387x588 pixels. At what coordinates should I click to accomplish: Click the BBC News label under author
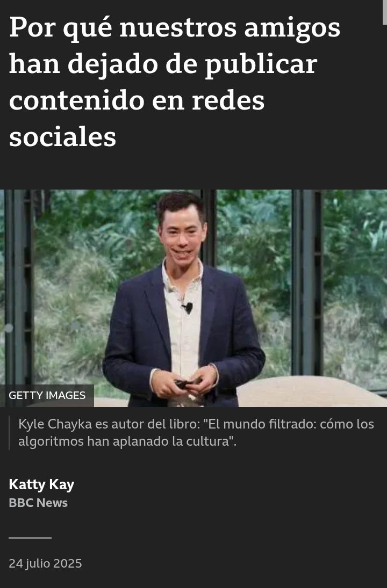click(x=38, y=503)
